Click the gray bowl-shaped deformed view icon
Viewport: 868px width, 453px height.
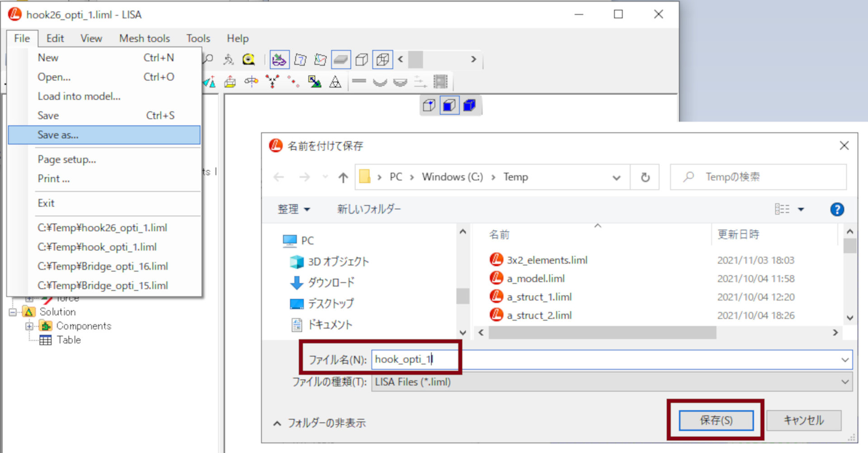pos(400,82)
